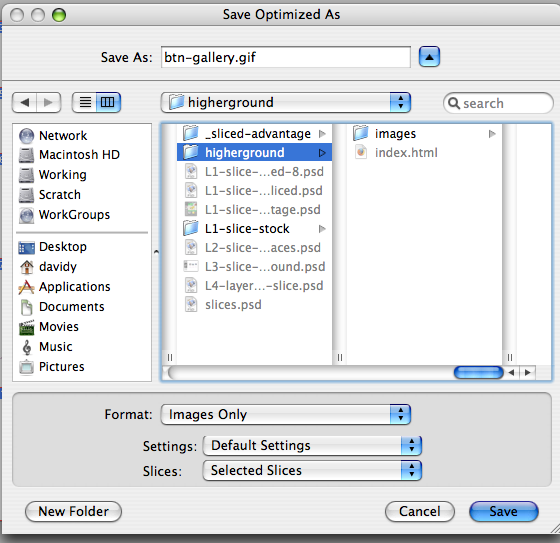Click the blue Save button
This screenshot has width=560, height=543.
(x=504, y=512)
